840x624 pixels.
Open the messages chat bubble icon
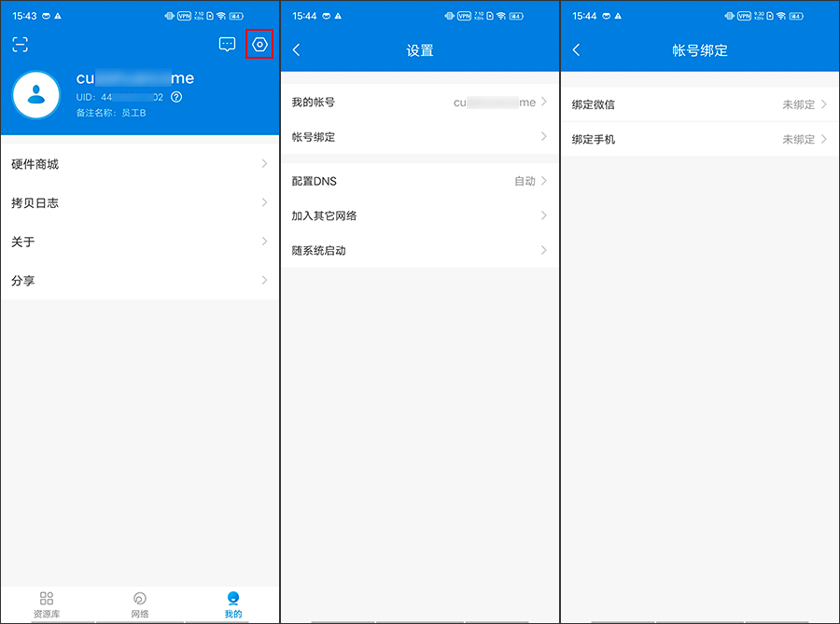point(227,44)
